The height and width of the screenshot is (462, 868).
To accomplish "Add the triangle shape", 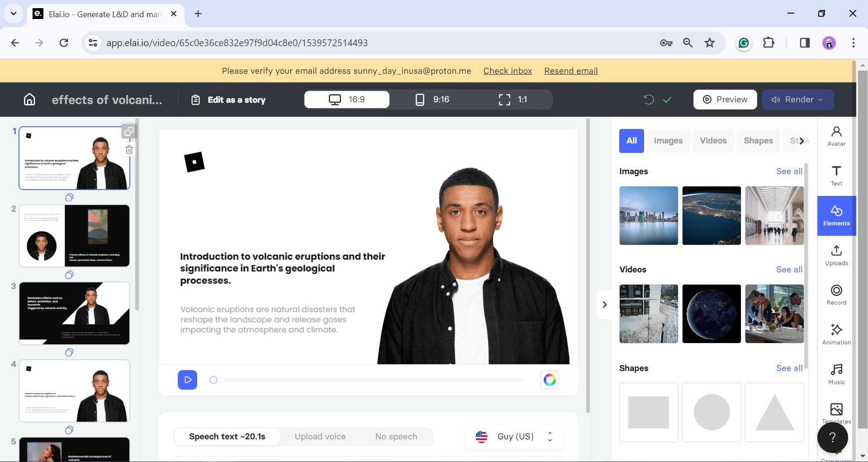I will pyautogui.click(x=774, y=412).
